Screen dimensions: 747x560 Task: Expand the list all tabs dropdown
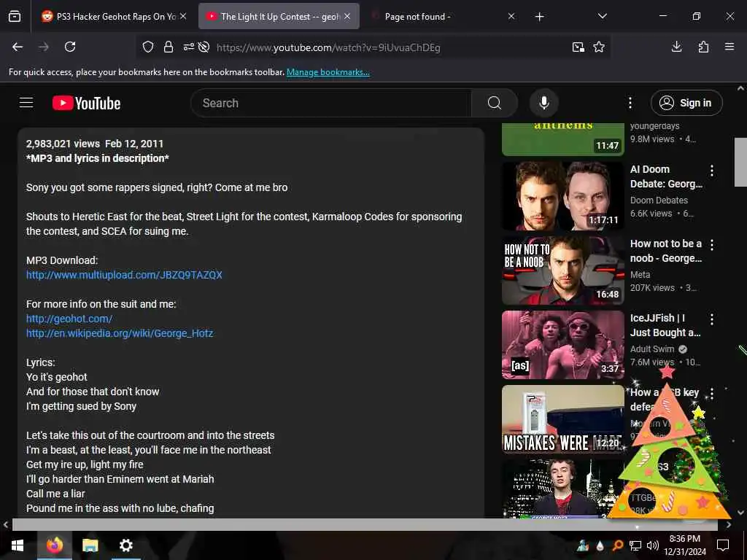pos(602,16)
